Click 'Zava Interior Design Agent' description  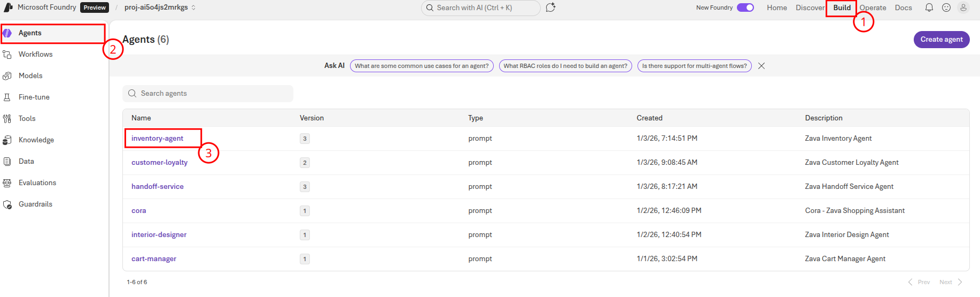click(x=847, y=235)
